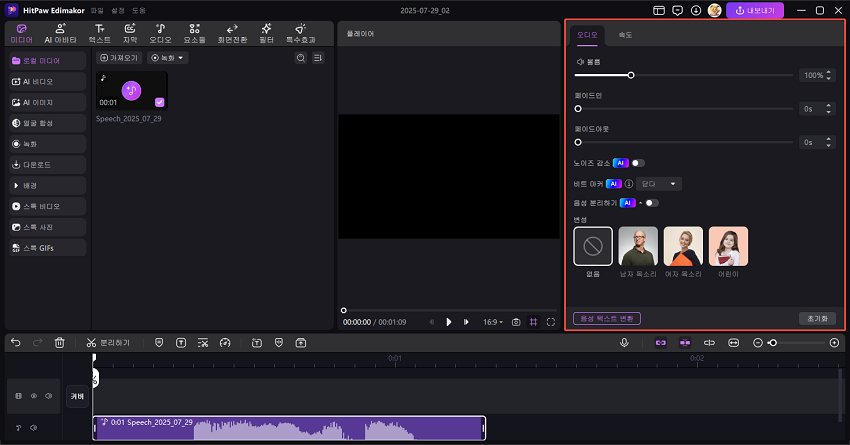Select 다운로드 download in the sidebar

[x=47, y=165]
